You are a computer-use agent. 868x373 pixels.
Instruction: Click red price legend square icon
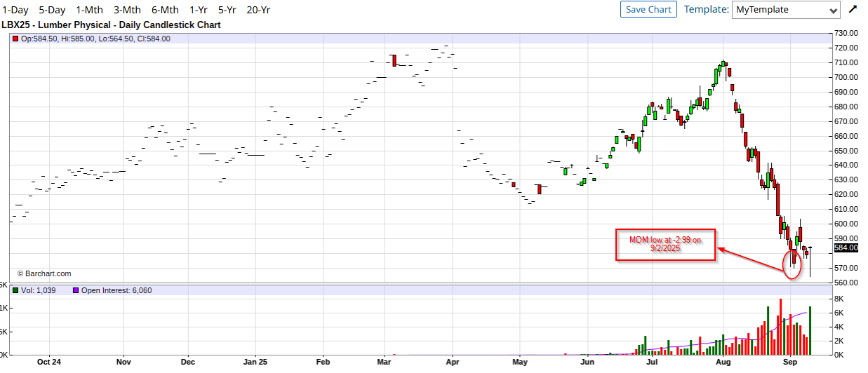[16, 39]
